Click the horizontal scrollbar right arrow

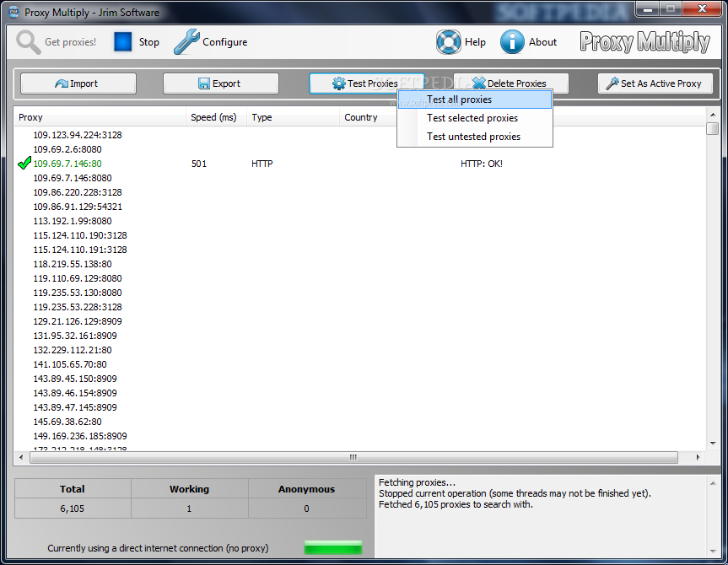[698, 457]
